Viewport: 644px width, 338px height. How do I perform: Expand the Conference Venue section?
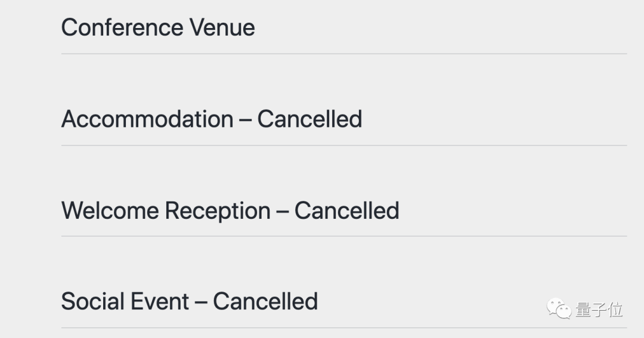pyautogui.click(x=158, y=27)
